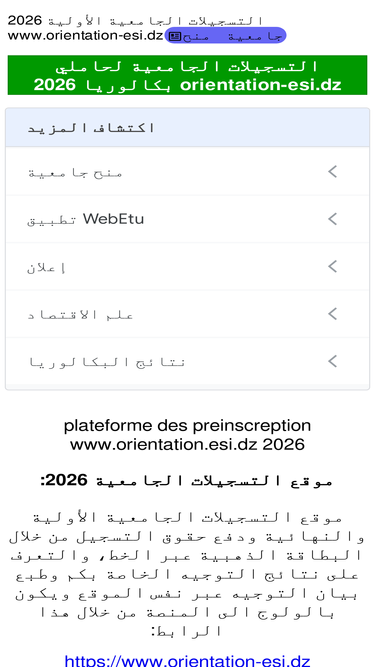Open the تطبيق WebEtu list item

point(188,219)
